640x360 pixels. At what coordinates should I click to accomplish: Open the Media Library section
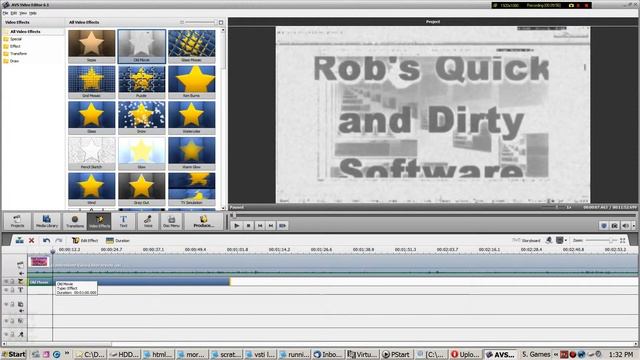[x=47, y=221]
